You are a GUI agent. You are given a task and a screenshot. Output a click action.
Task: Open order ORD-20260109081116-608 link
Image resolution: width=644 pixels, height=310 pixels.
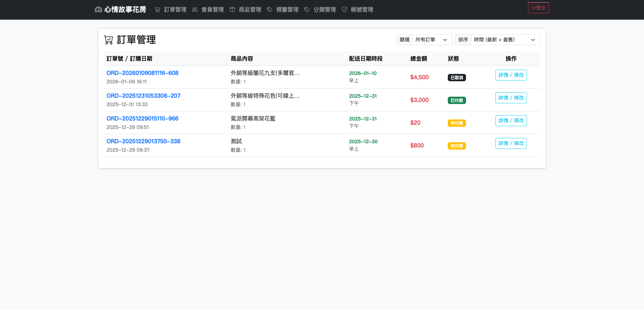tap(142, 73)
